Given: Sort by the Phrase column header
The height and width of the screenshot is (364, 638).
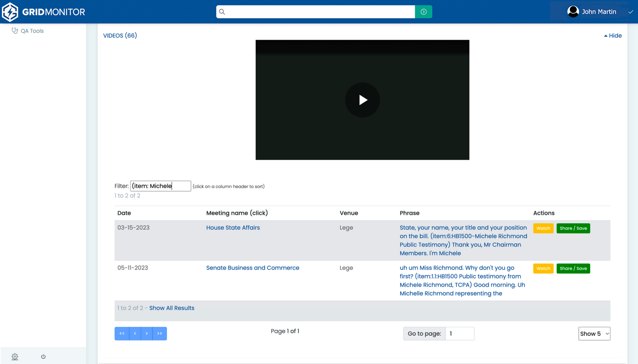Looking at the screenshot, I should click(x=410, y=213).
